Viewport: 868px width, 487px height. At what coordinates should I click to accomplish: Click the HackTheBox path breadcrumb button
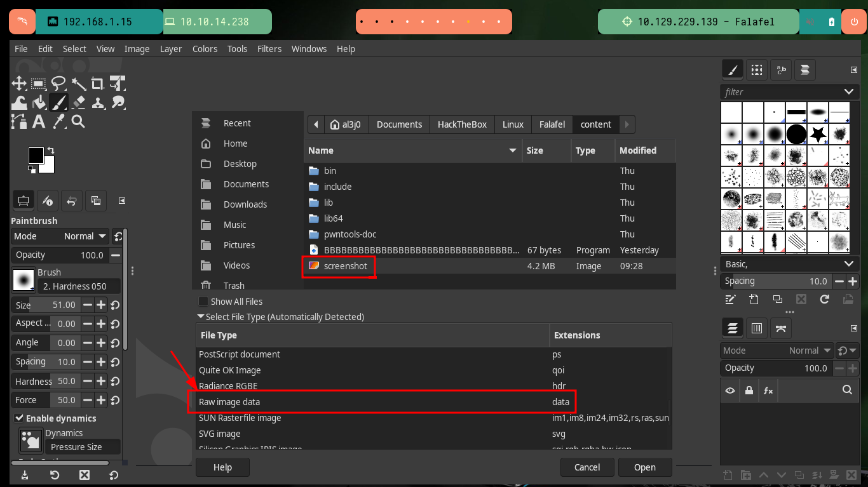[462, 124]
